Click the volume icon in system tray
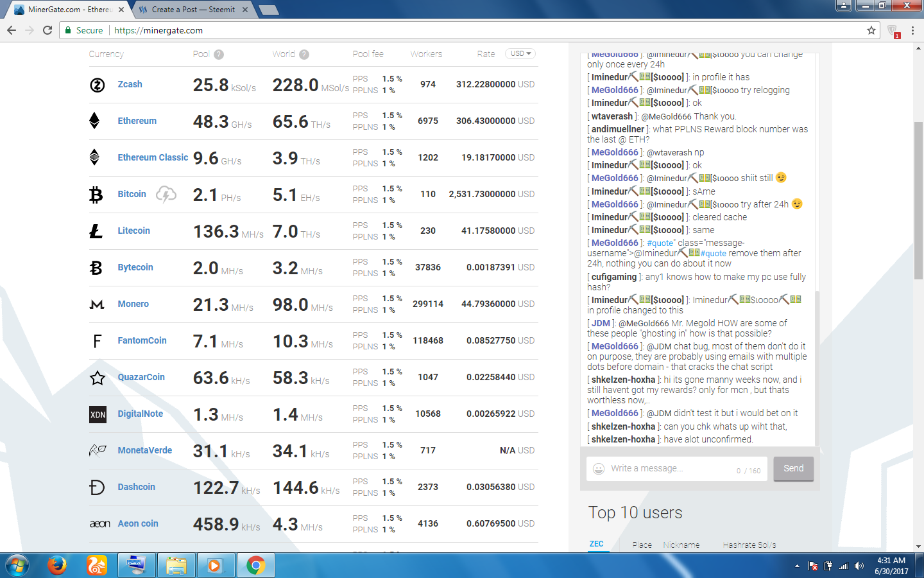This screenshot has width=924, height=578. point(859,566)
